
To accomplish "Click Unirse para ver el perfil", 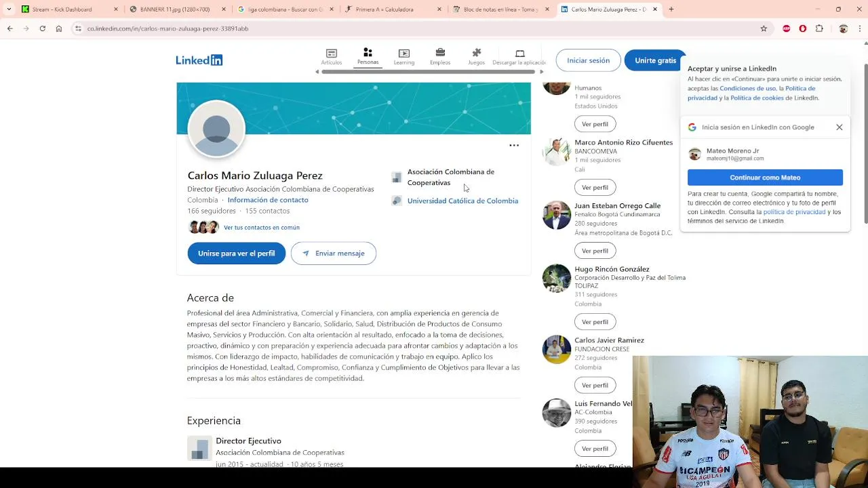I will [x=237, y=253].
